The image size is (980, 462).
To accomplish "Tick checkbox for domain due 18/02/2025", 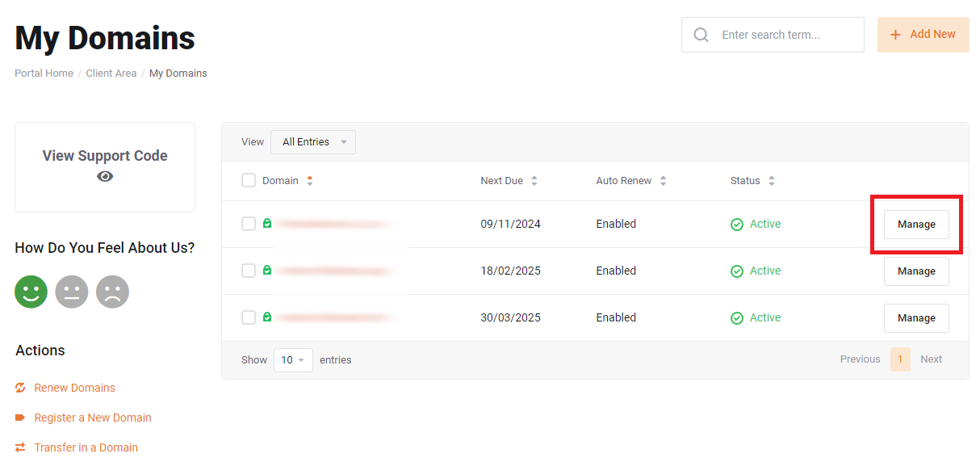I will click(249, 271).
